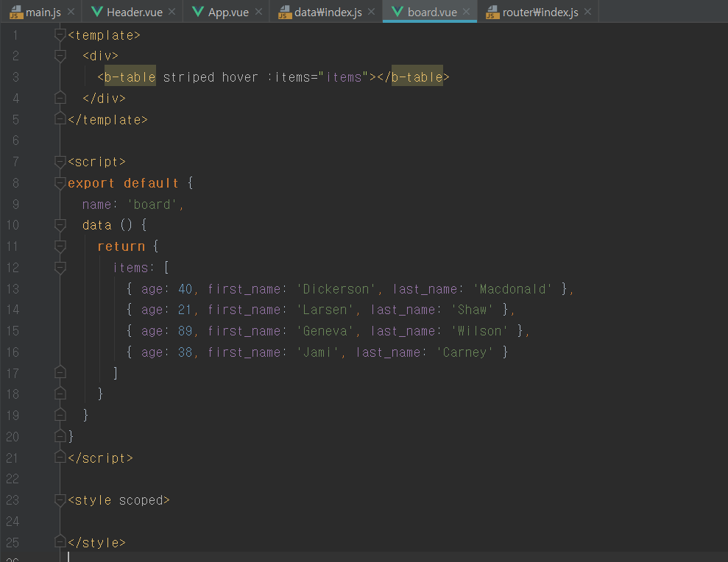728x562 pixels.
Task: Click the 'Macdonald' string on line 13
Action: (x=513, y=289)
